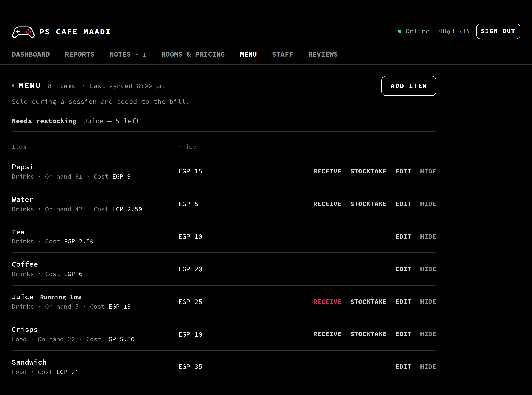This screenshot has width=532, height=395.
Task: Hide Tea from the menu
Action: pyautogui.click(x=428, y=237)
